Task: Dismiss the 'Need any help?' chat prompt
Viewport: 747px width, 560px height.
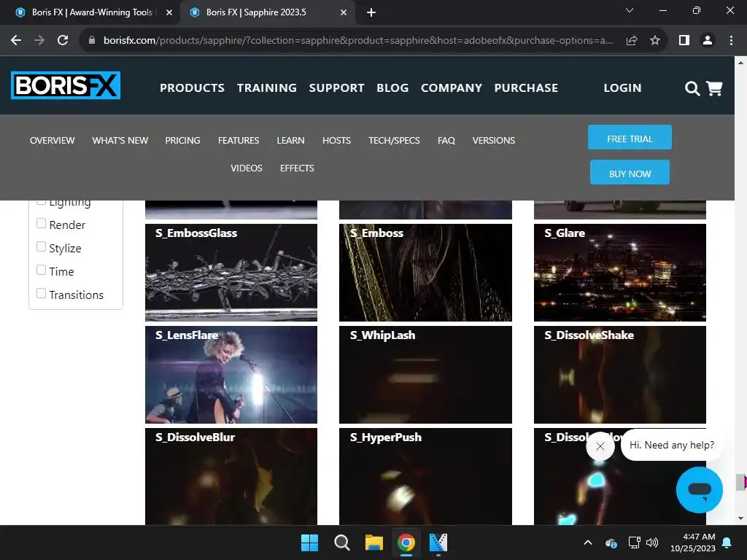Action: [x=600, y=446]
